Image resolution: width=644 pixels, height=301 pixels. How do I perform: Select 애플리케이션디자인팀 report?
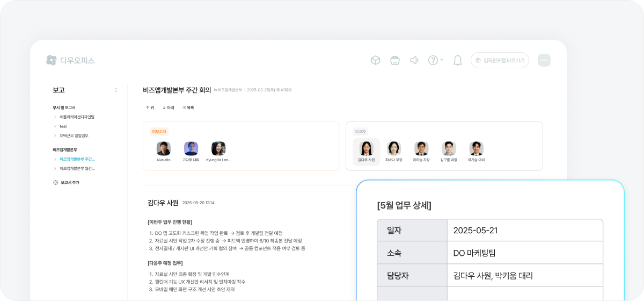tap(77, 117)
